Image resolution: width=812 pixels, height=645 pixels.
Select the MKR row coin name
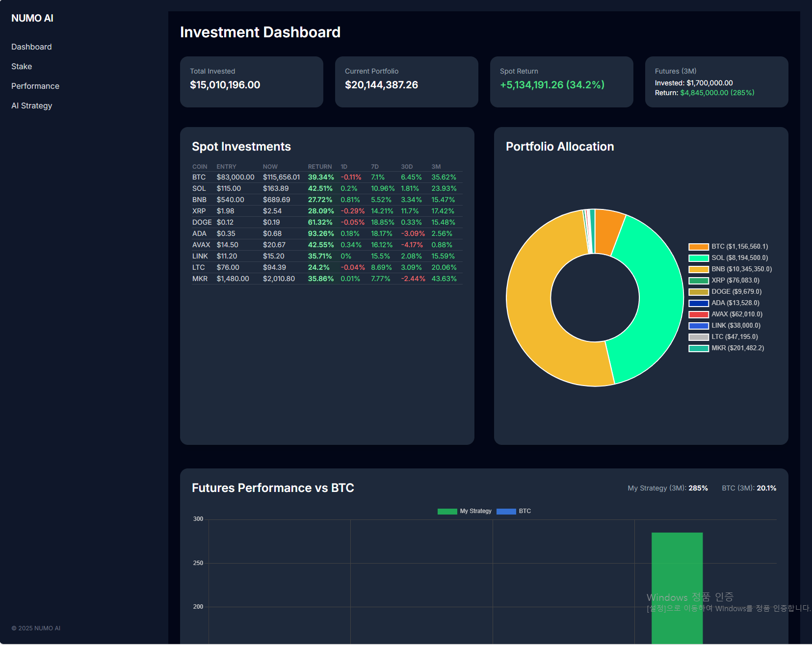[x=200, y=279]
